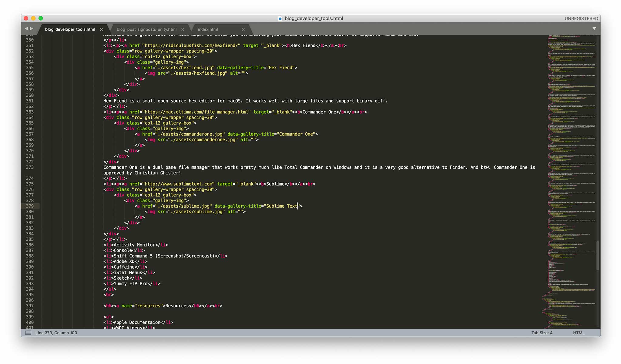621x364 pixels.
Task: Switch to the index.html tab
Action: (208, 29)
